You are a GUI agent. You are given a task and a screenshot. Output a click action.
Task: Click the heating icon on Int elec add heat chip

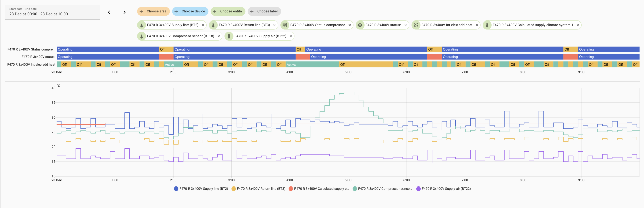coord(416,25)
